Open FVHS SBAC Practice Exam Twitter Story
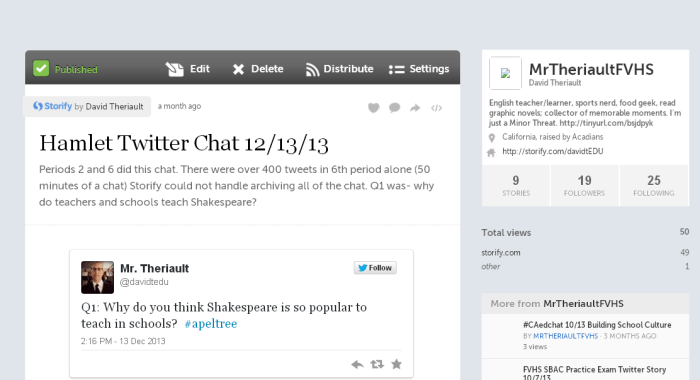This screenshot has width=700, height=380. click(x=594, y=373)
